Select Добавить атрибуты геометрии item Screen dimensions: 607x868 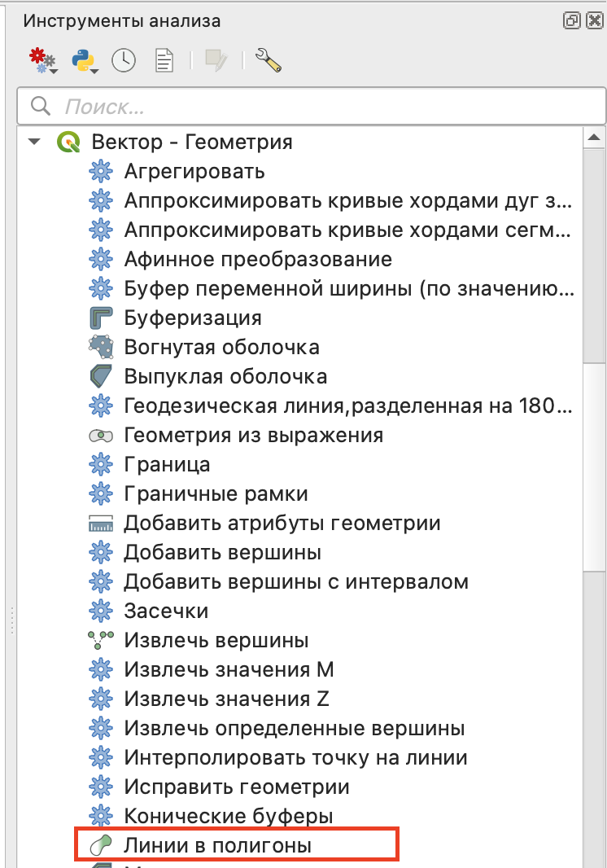pos(282,523)
